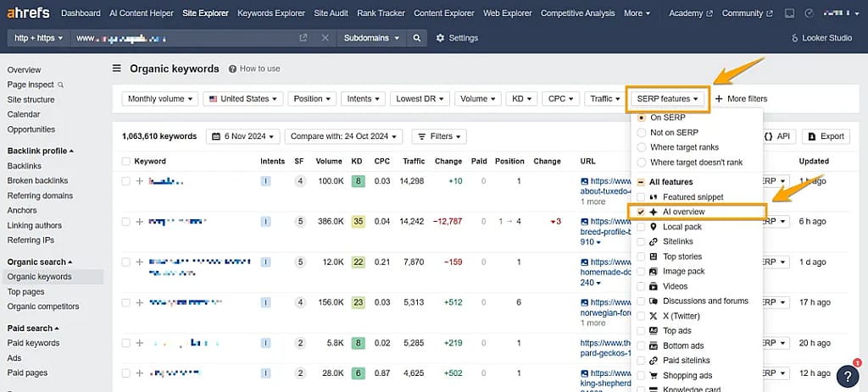Collapse the Backlink profile sidebar section
868x392 pixels.
click(41, 151)
